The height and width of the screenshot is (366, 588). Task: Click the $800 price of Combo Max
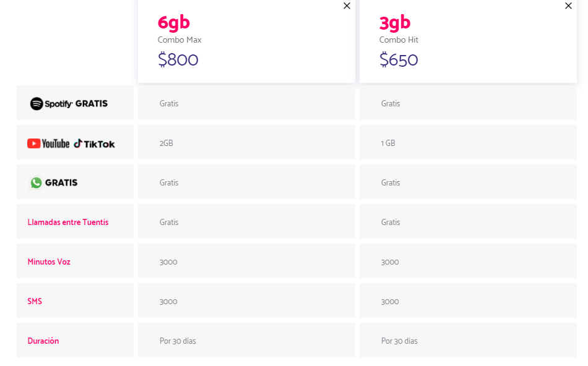click(x=178, y=59)
